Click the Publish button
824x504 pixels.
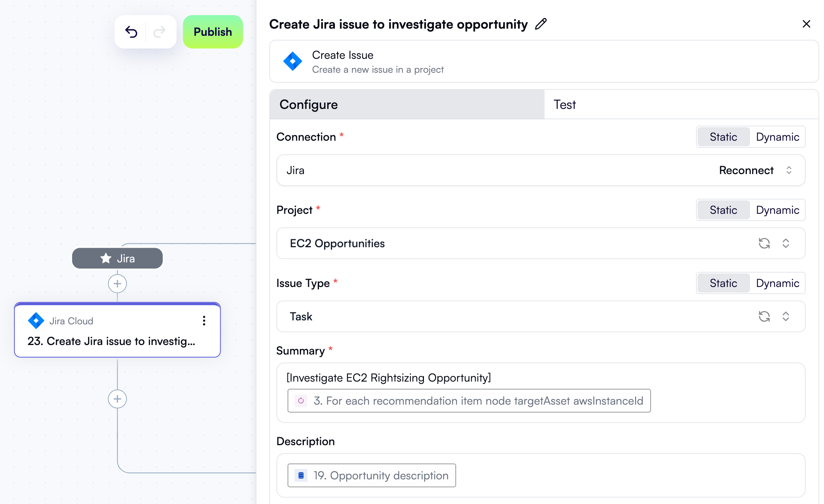213,31
